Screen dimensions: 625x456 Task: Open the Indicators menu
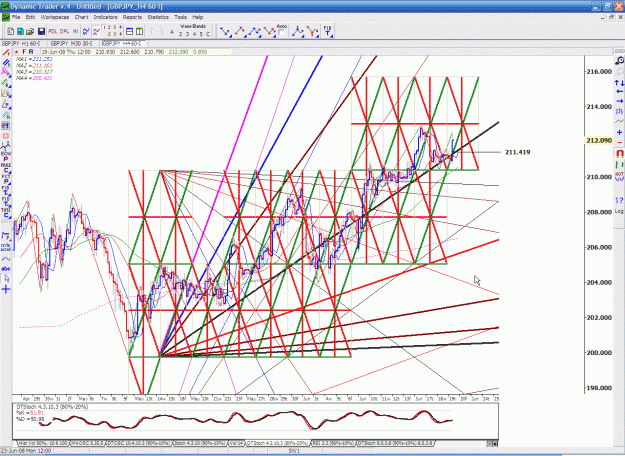[105, 17]
